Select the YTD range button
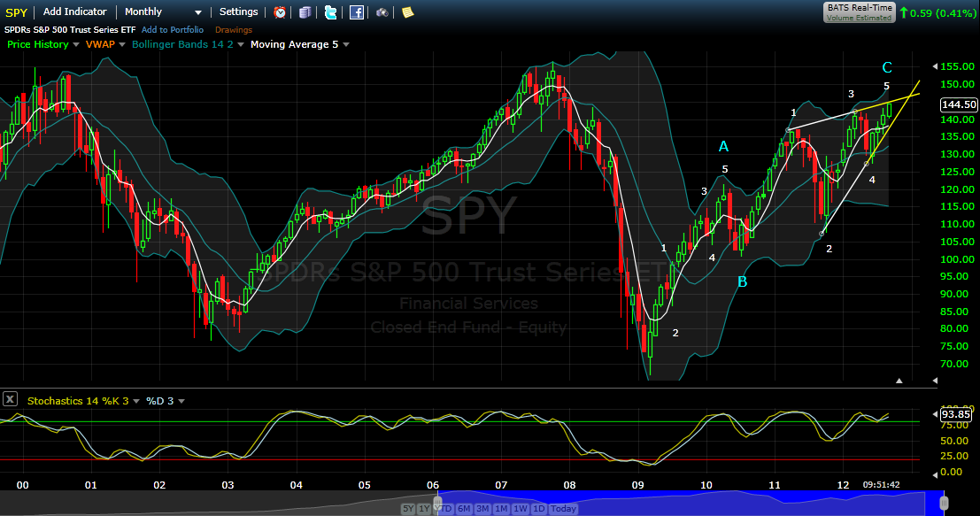This screenshot has height=516, width=980. pyautogui.click(x=445, y=509)
